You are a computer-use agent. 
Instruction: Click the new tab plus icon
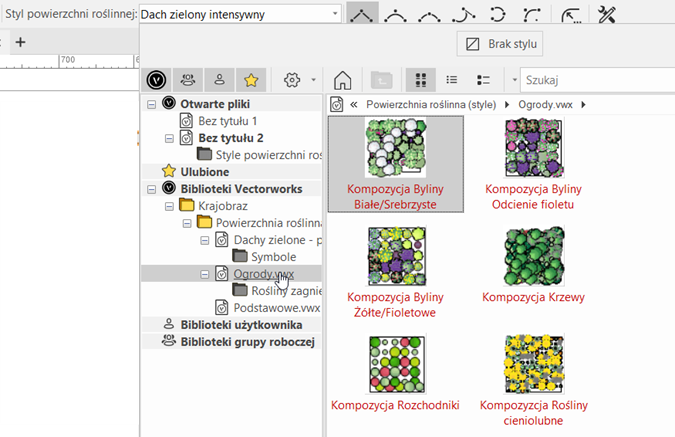pos(20,41)
